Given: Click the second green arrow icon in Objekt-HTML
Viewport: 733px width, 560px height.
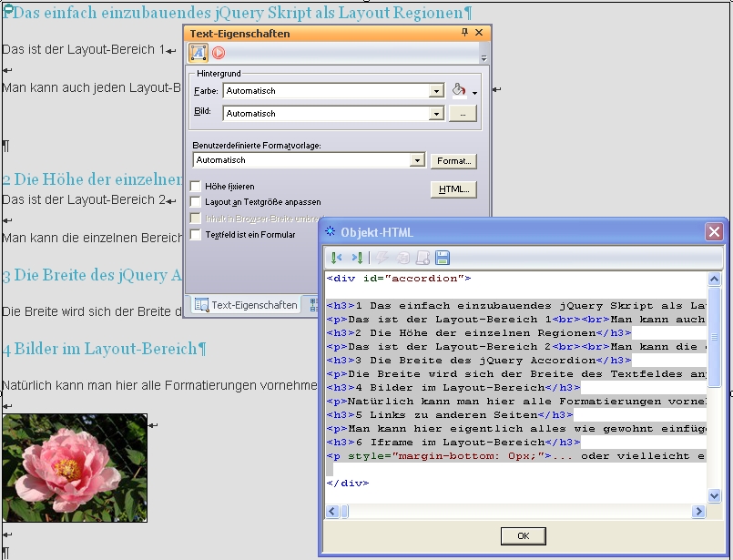Looking at the screenshot, I should click(357, 258).
